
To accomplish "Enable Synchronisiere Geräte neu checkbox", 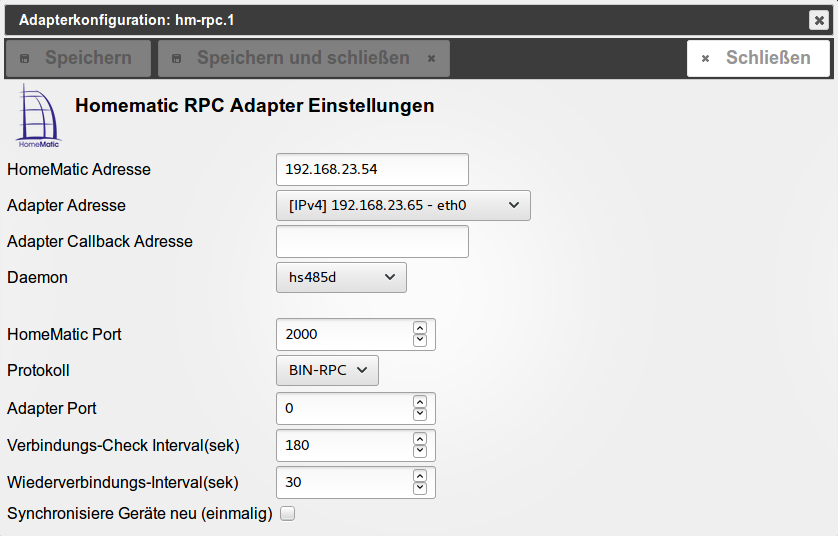I will click(x=288, y=514).
